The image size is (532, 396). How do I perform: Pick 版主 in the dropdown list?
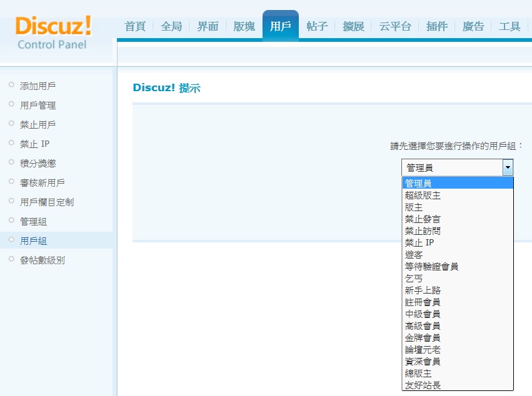click(458, 207)
